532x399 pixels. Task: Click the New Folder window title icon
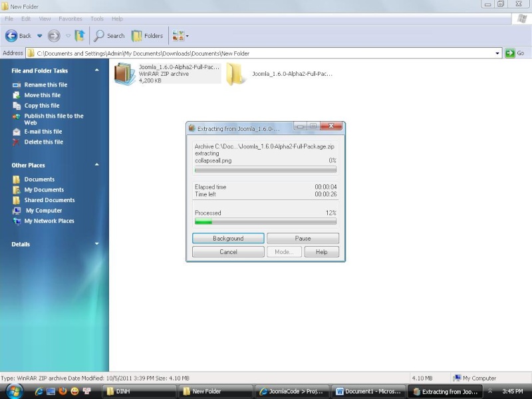pos(5,6)
